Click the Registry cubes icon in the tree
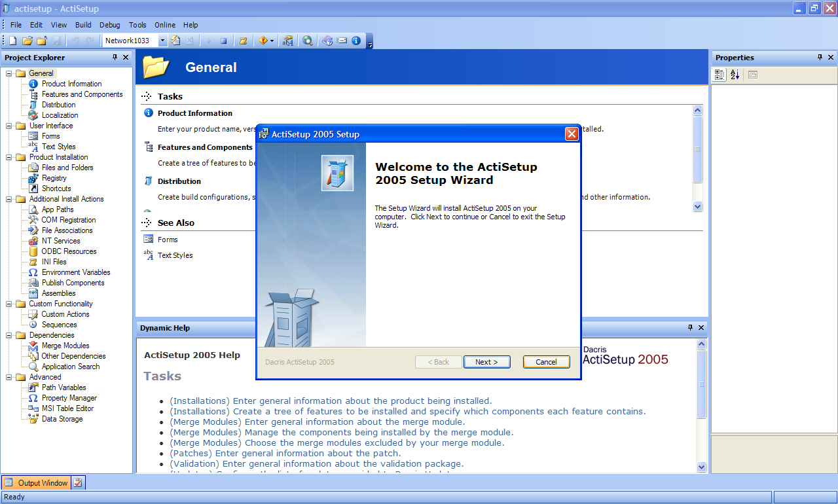The image size is (838, 504). coord(33,178)
